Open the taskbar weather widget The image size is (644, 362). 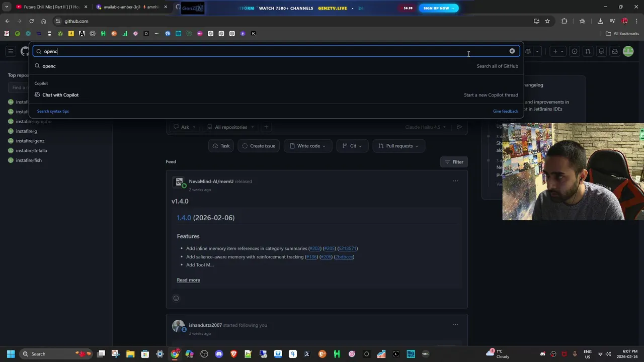[498, 354]
